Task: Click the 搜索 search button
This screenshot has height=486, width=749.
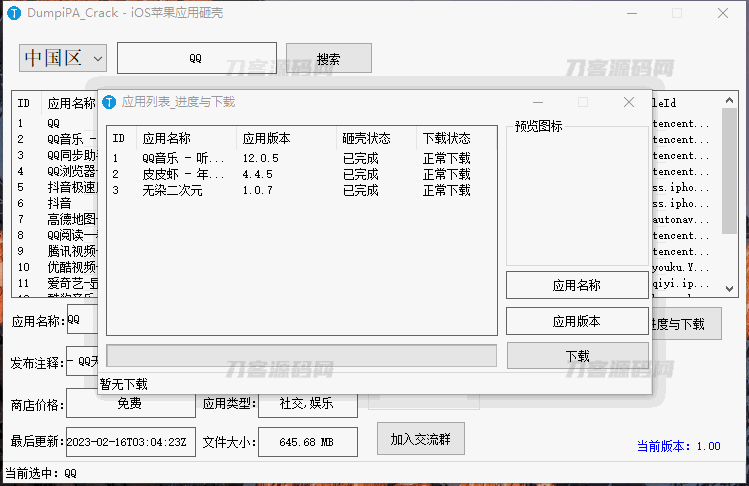Action: [328, 59]
